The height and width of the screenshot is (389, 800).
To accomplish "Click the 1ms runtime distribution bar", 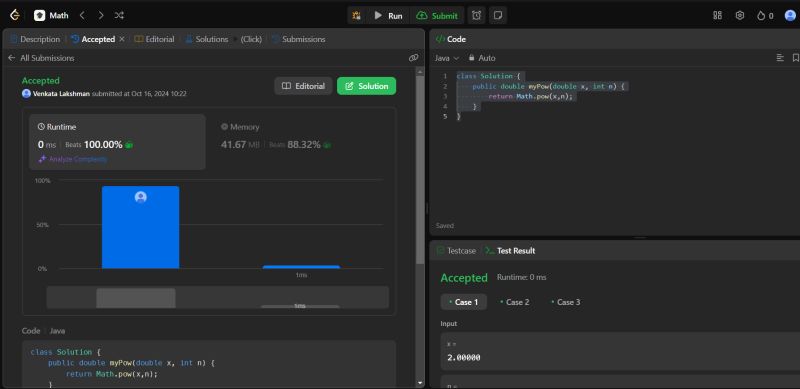I will (x=301, y=267).
